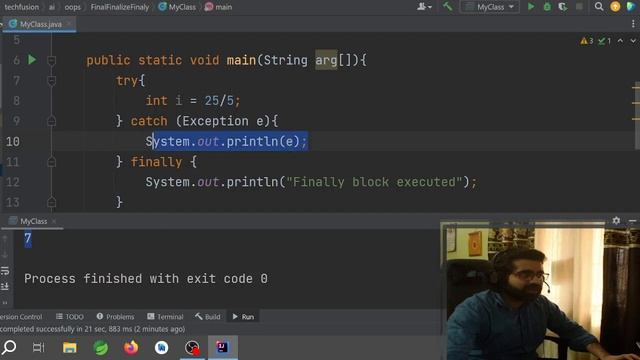Image resolution: width=640 pixels, height=360 pixels.
Task: Toggle scroll to end in Run console
Action: (x=5, y=287)
